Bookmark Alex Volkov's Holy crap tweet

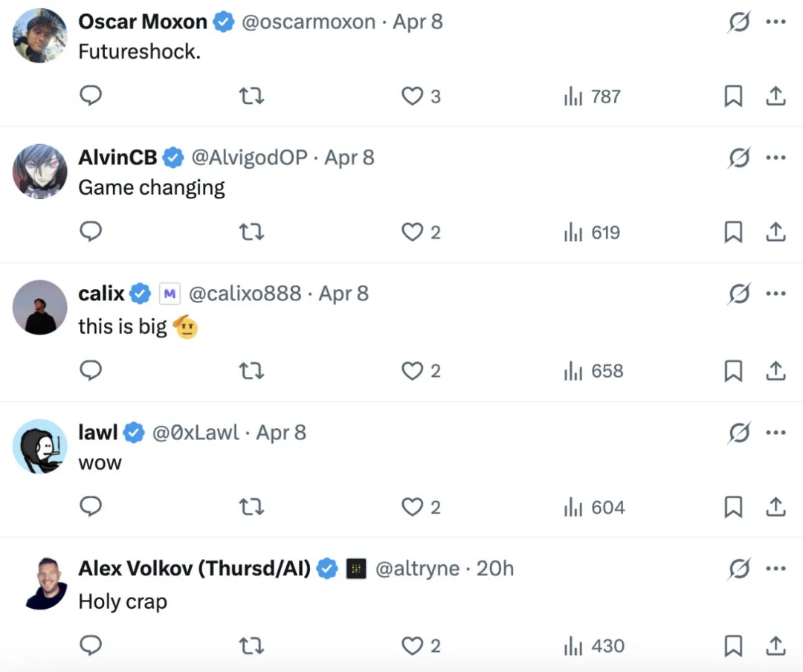pos(733,645)
